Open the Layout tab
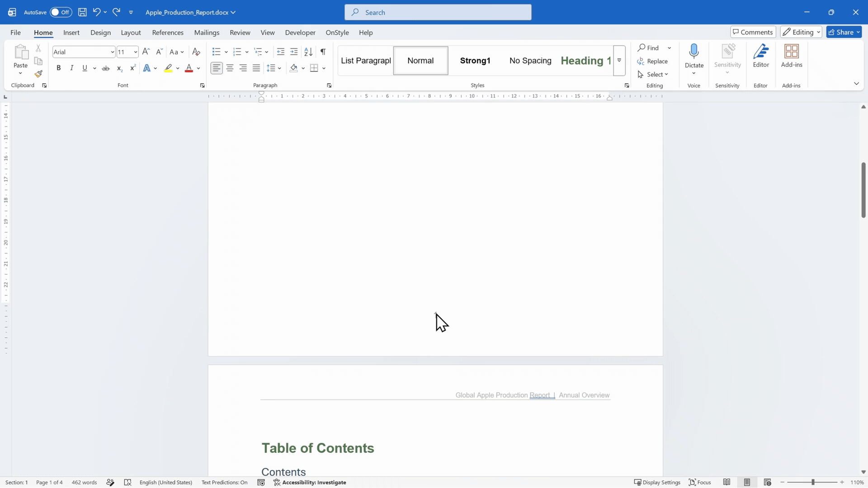The width and height of the screenshot is (868, 488). tap(131, 33)
